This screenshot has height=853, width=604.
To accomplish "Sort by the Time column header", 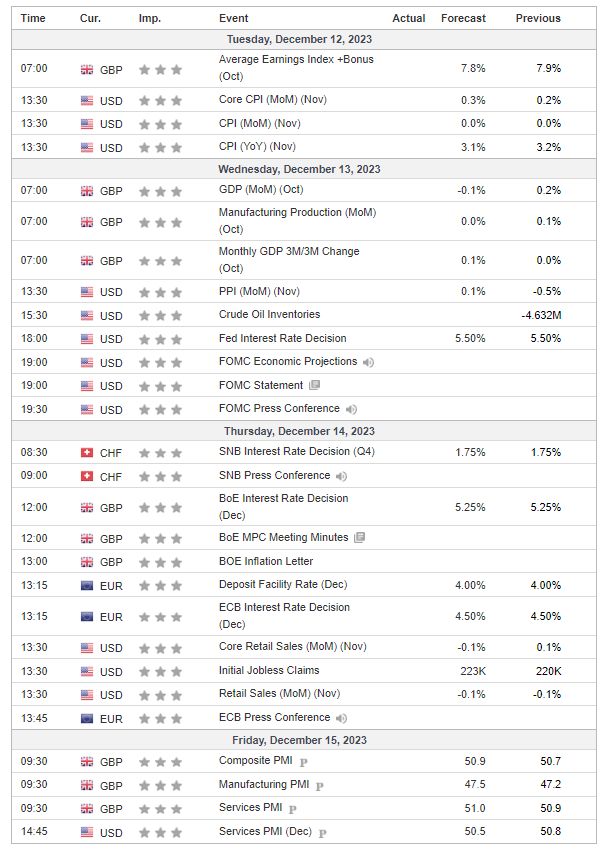I will point(33,18).
